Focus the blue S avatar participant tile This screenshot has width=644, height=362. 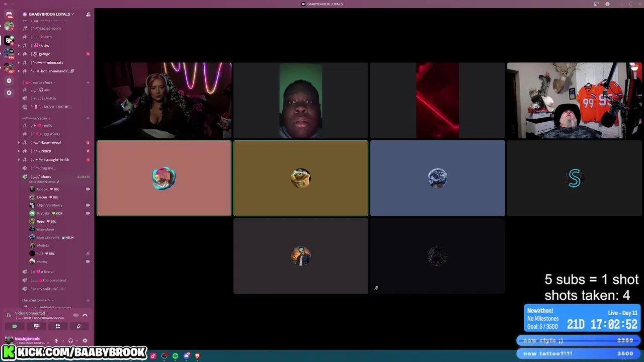[x=574, y=178]
